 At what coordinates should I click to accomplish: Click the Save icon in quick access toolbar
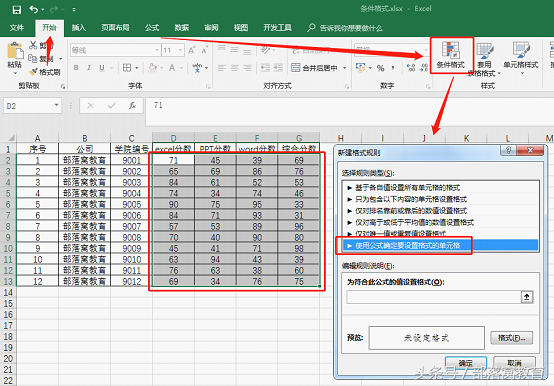click(17, 10)
